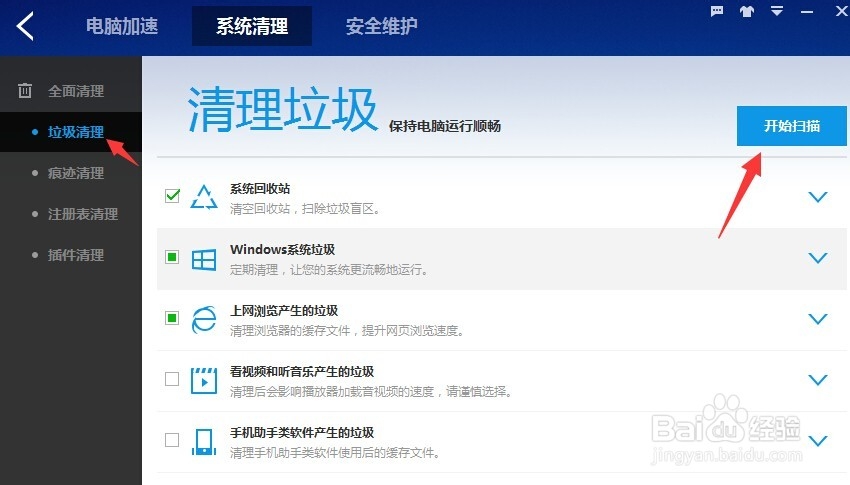Screen dimensions: 850x485
Task: Check the 看视频和听音乐产生的垃圾 checkbox
Action: tap(172, 379)
